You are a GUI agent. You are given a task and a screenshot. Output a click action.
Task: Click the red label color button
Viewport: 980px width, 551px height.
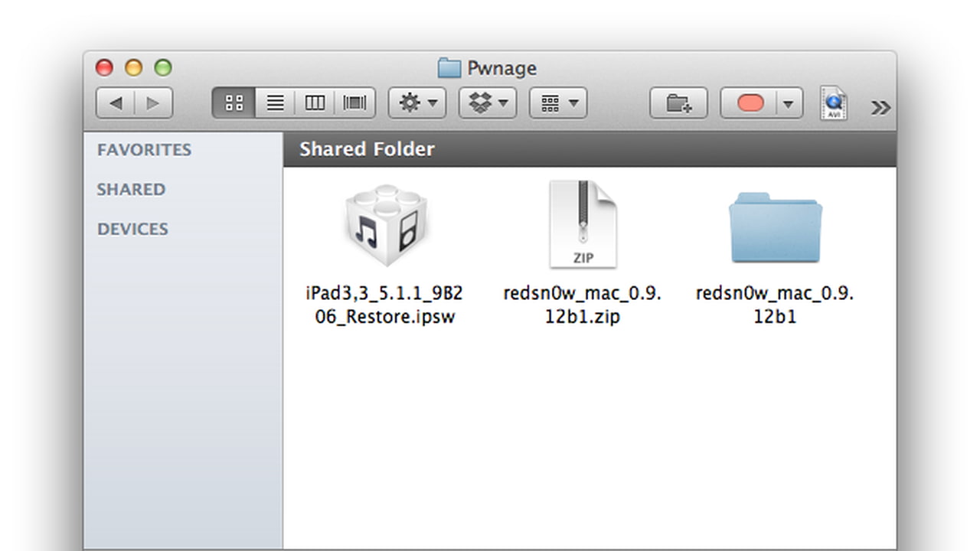coord(750,103)
